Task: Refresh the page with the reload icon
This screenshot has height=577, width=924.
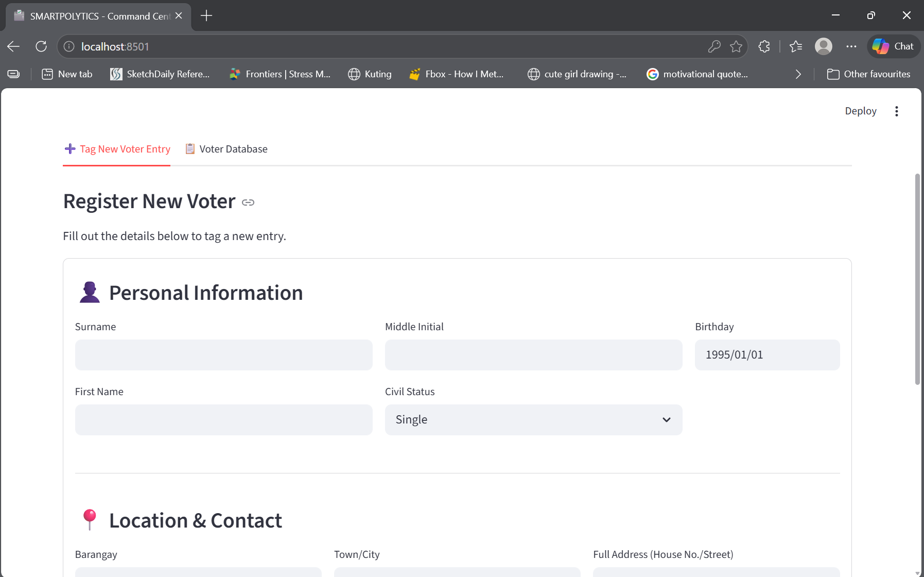Action: (x=41, y=46)
